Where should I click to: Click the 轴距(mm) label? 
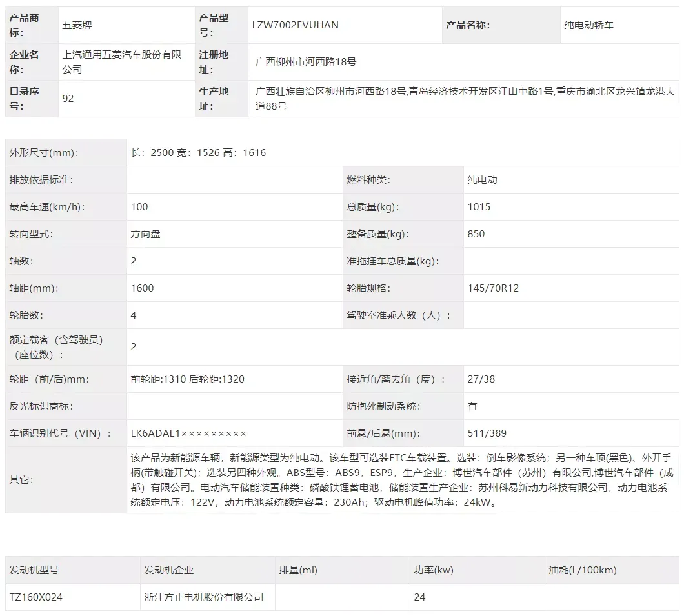pyautogui.click(x=34, y=288)
